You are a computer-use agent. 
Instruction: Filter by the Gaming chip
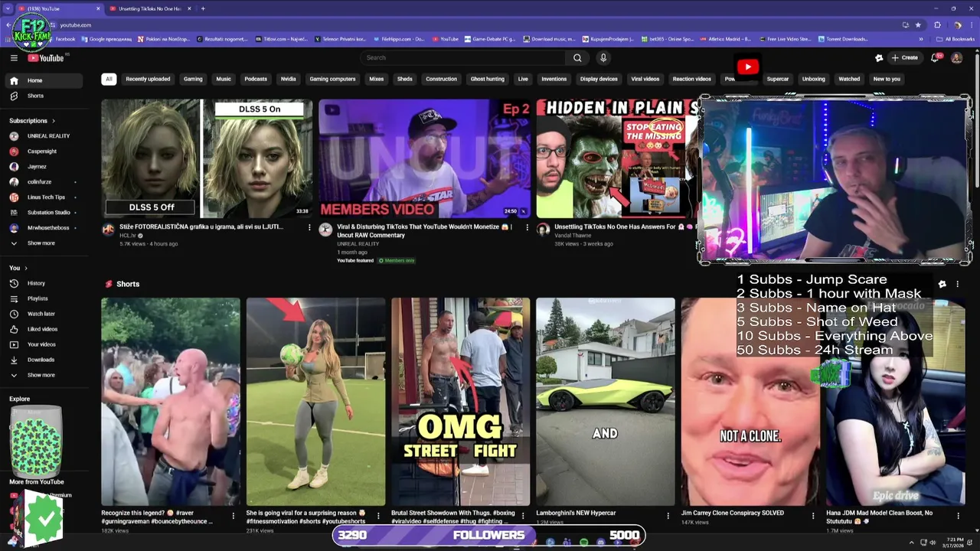(x=193, y=79)
